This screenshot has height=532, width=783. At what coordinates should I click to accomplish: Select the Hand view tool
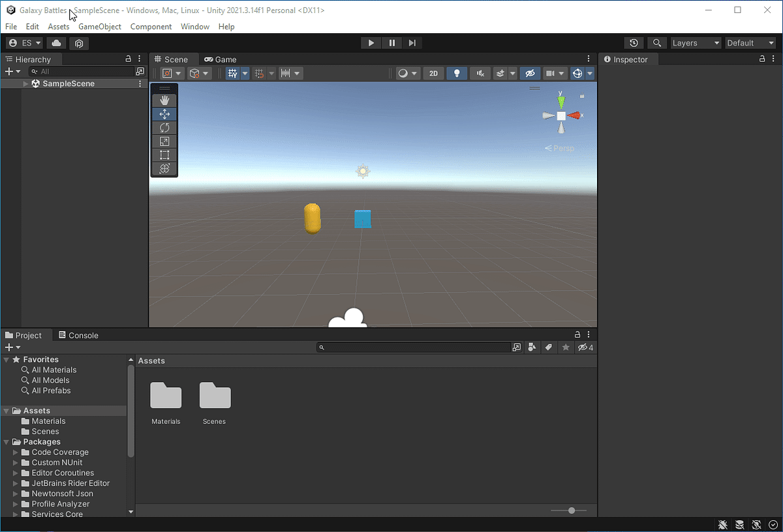pyautogui.click(x=164, y=100)
